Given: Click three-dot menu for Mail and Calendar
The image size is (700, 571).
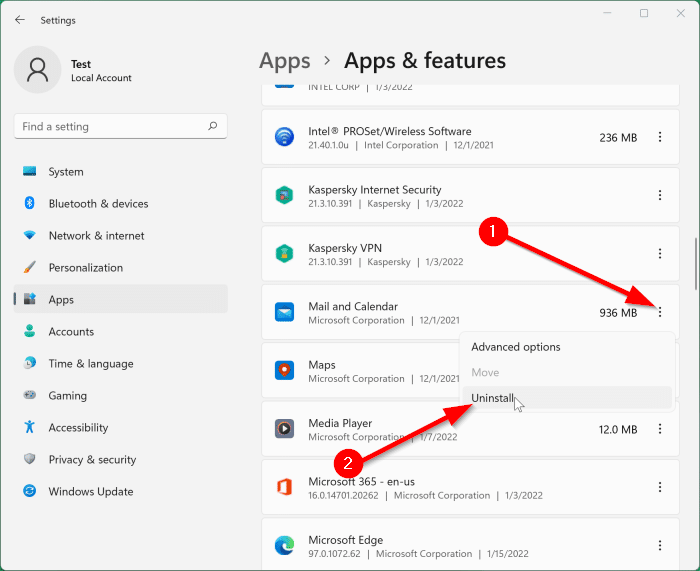Looking at the screenshot, I should (660, 312).
